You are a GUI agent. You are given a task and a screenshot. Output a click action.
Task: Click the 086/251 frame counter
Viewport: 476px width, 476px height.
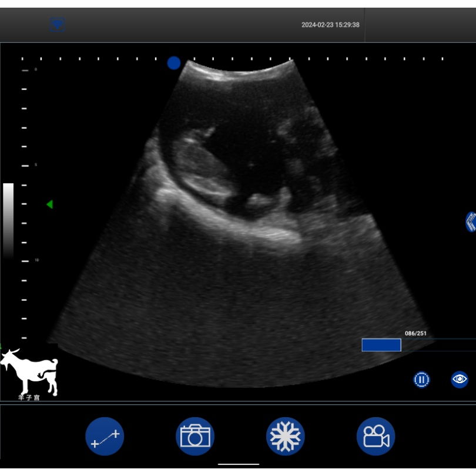pyautogui.click(x=415, y=333)
